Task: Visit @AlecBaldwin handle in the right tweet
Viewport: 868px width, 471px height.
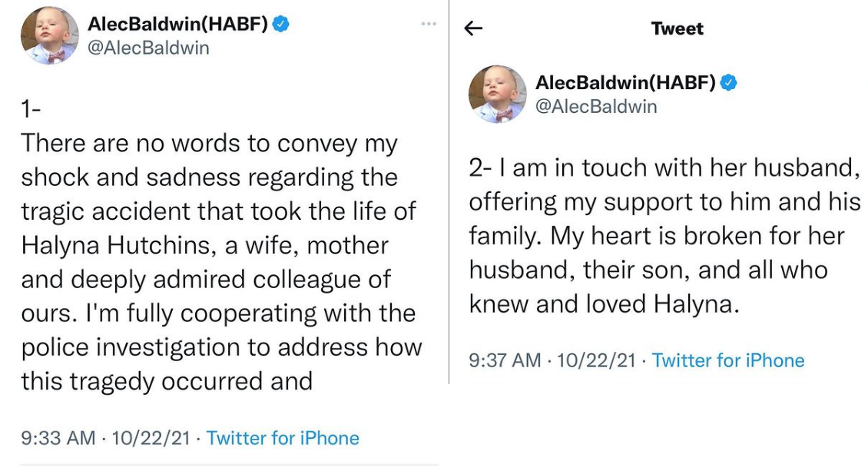Action: (x=596, y=106)
